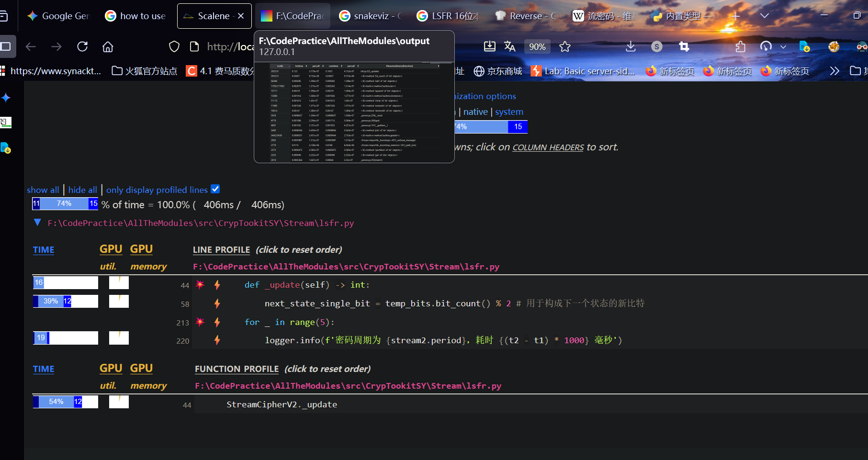
Task: Expand the list all tabs chevron
Action: [765, 16]
